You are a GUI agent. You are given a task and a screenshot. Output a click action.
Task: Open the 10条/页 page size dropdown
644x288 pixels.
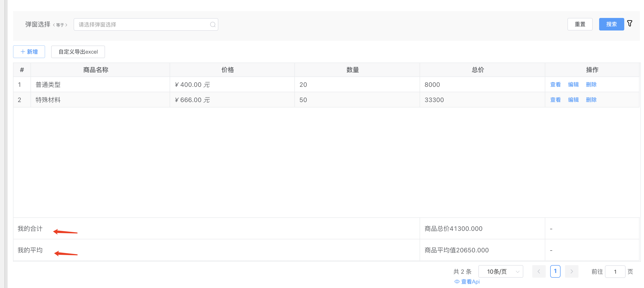[500, 271]
